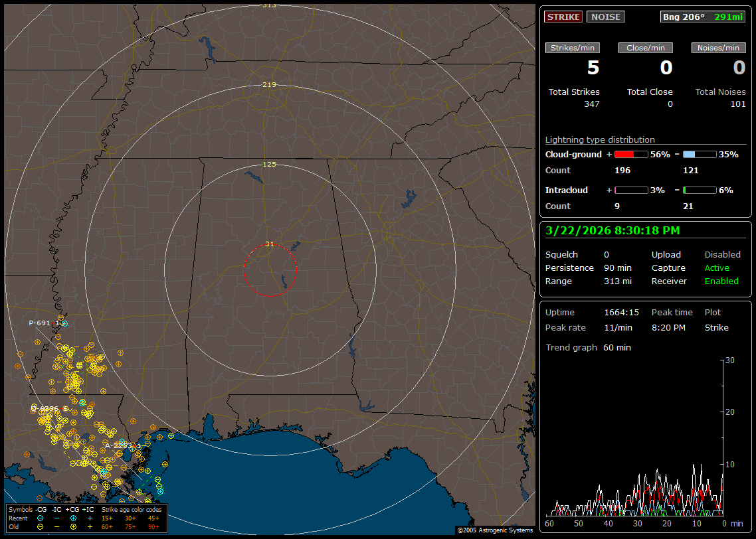Toggle the red STRIKE indicator
The image size is (756, 539).
tap(563, 17)
